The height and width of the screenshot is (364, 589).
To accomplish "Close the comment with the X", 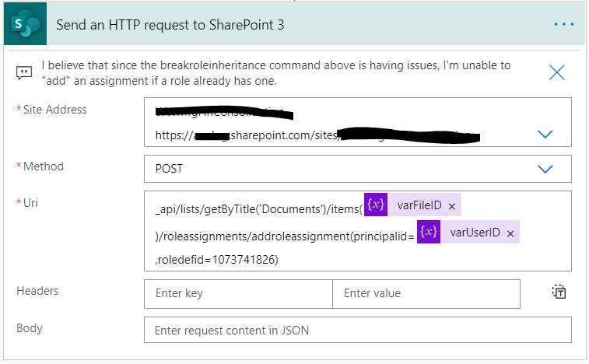I will pos(557,72).
